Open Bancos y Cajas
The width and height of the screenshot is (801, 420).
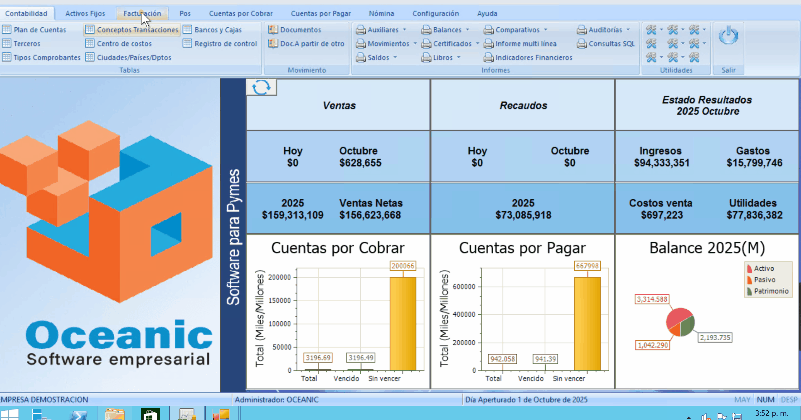click(x=218, y=30)
